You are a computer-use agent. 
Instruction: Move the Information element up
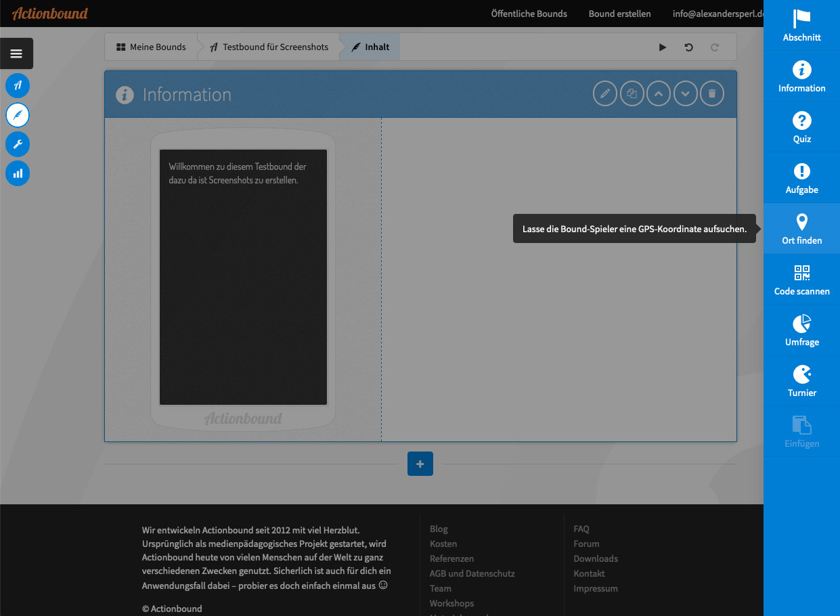[659, 93]
